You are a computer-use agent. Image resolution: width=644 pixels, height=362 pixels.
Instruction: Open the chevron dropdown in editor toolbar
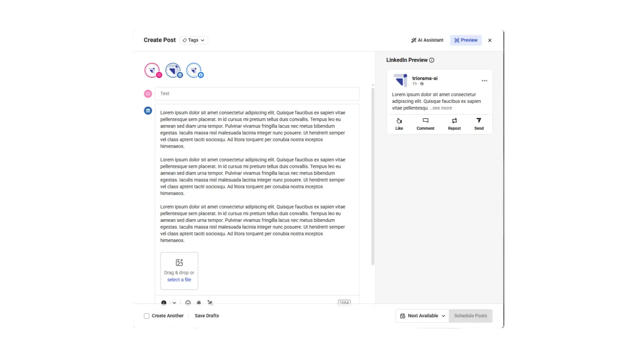click(x=174, y=303)
